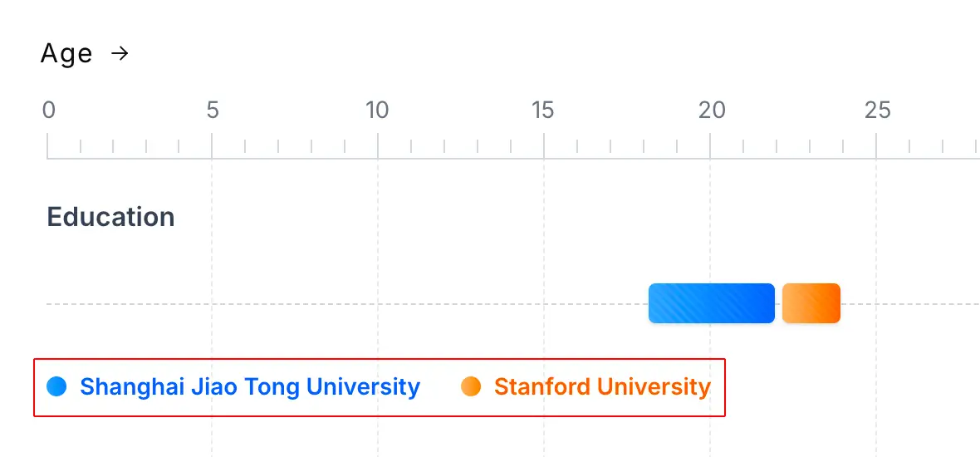This screenshot has width=980, height=457.
Task: Click the Age axis title text
Action: tap(66, 54)
